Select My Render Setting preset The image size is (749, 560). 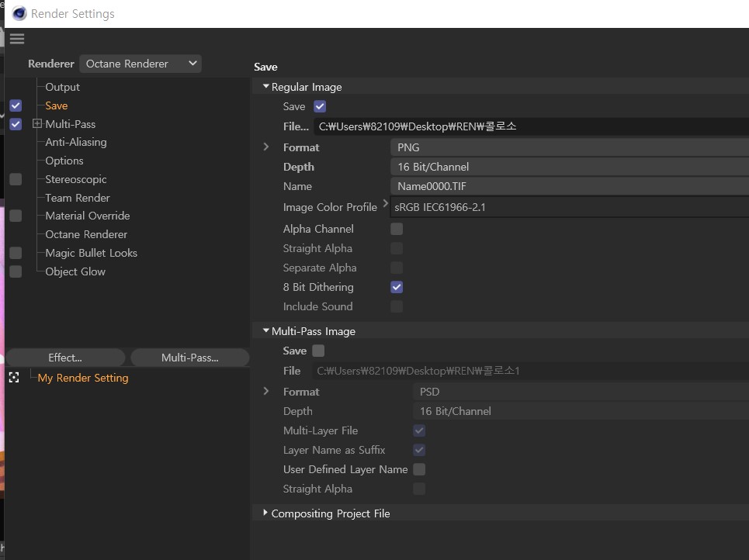[x=83, y=378]
